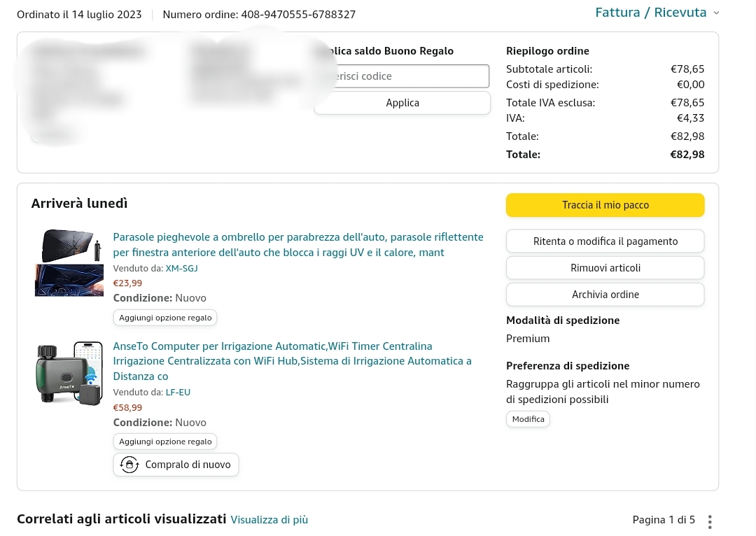
Task: Click the Rimuovi articoli button
Action: [605, 268]
